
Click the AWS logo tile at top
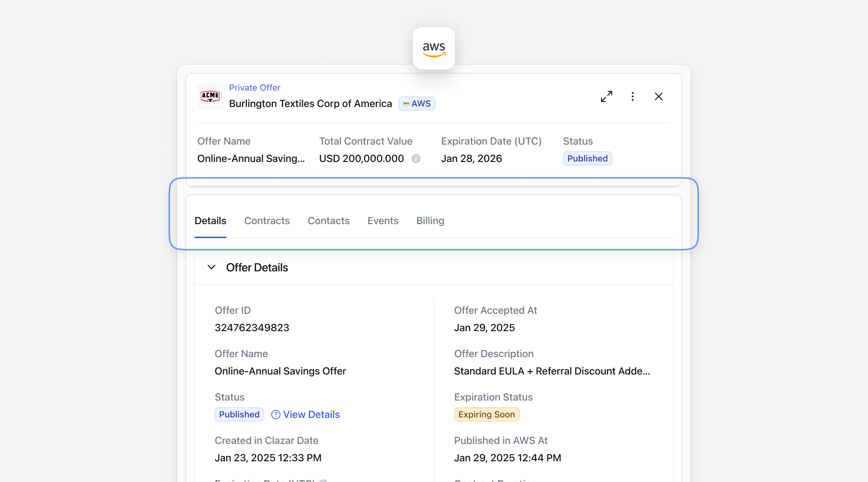(434, 48)
